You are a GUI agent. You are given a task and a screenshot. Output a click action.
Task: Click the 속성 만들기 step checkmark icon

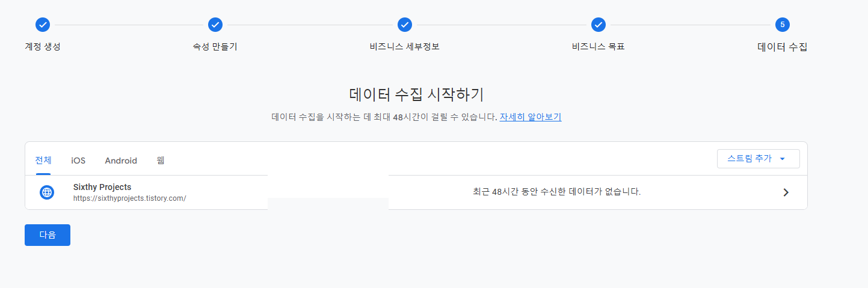click(215, 25)
